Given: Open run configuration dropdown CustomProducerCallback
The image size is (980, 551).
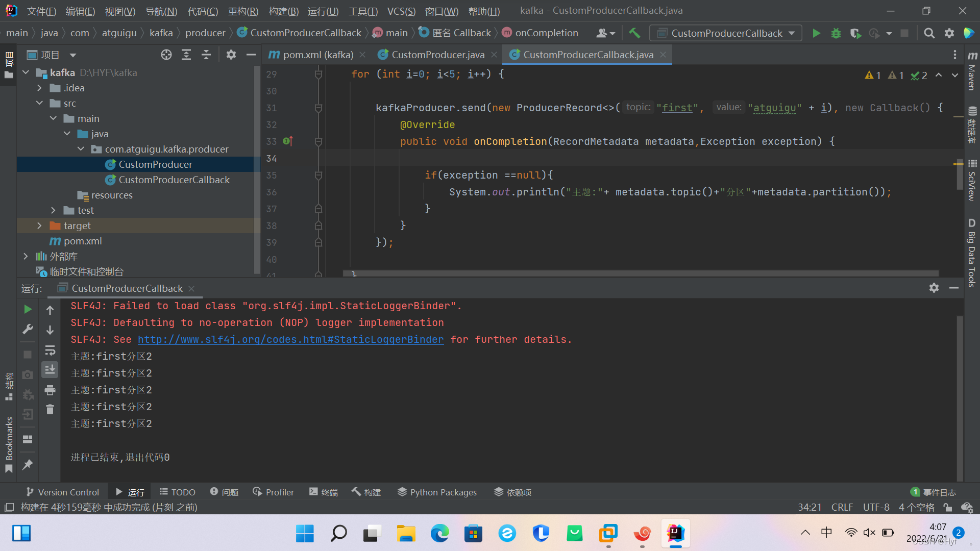Looking at the screenshot, I should [x=726, y=33].
